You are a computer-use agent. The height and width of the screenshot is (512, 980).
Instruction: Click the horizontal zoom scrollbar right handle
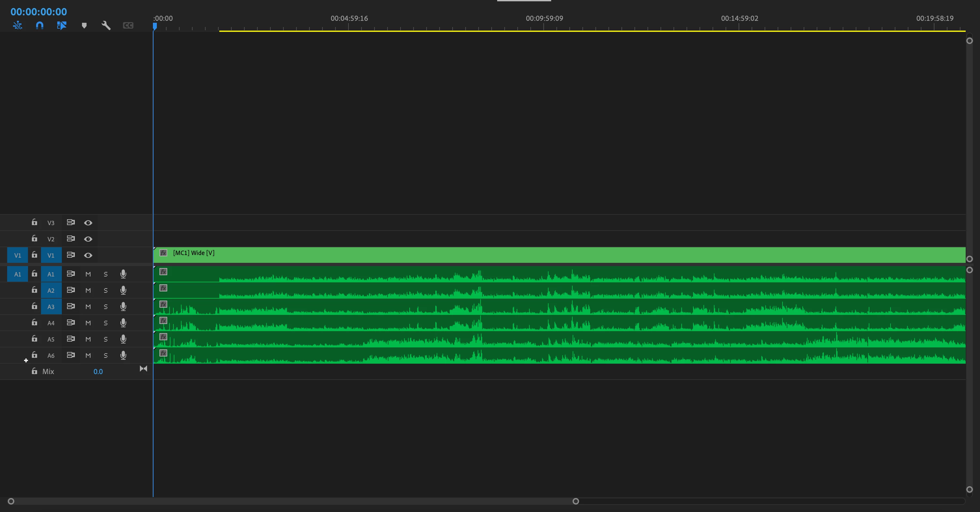tap(576, 501)
